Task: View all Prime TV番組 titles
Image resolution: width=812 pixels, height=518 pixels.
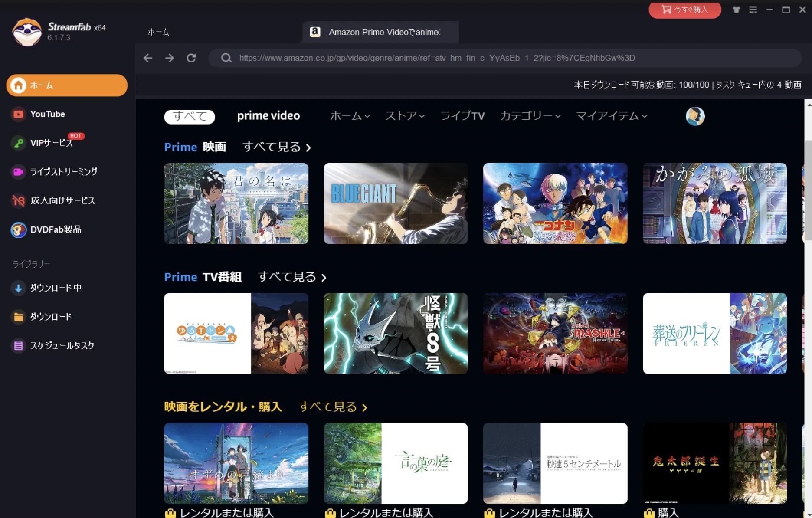Action: click(x=292, y=277)
